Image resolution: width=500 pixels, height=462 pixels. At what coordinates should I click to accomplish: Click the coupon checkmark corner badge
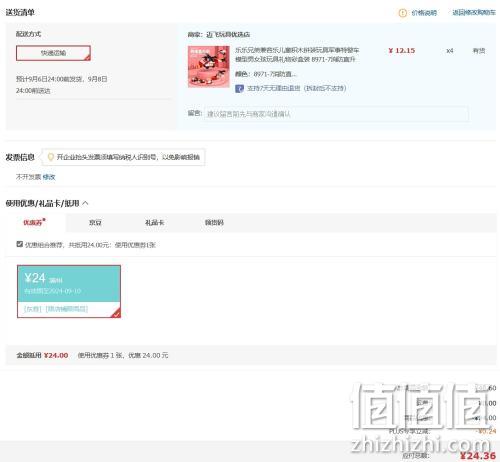pyautogui.click(x=116, y=313)
